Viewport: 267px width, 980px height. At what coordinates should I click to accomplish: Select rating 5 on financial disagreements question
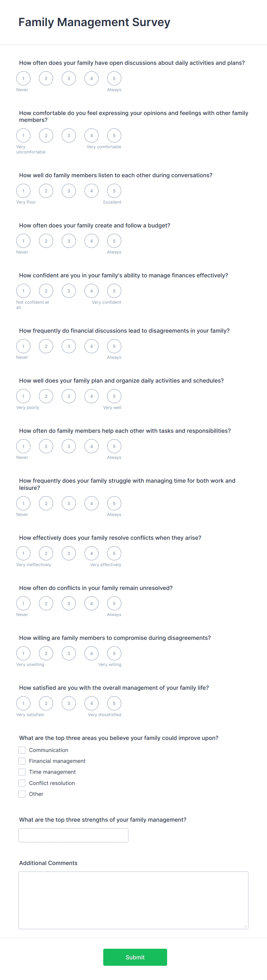[x=114, y=346]
